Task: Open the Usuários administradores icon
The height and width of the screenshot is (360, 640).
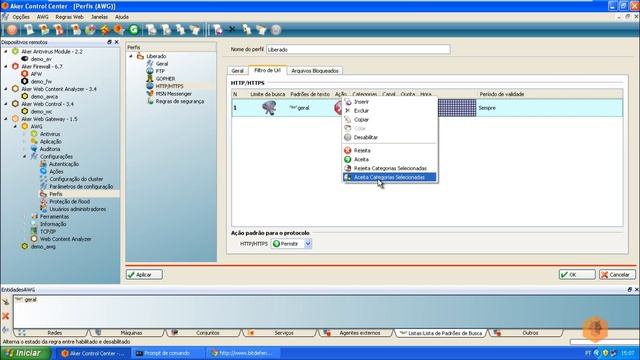Action: point(43,209)
